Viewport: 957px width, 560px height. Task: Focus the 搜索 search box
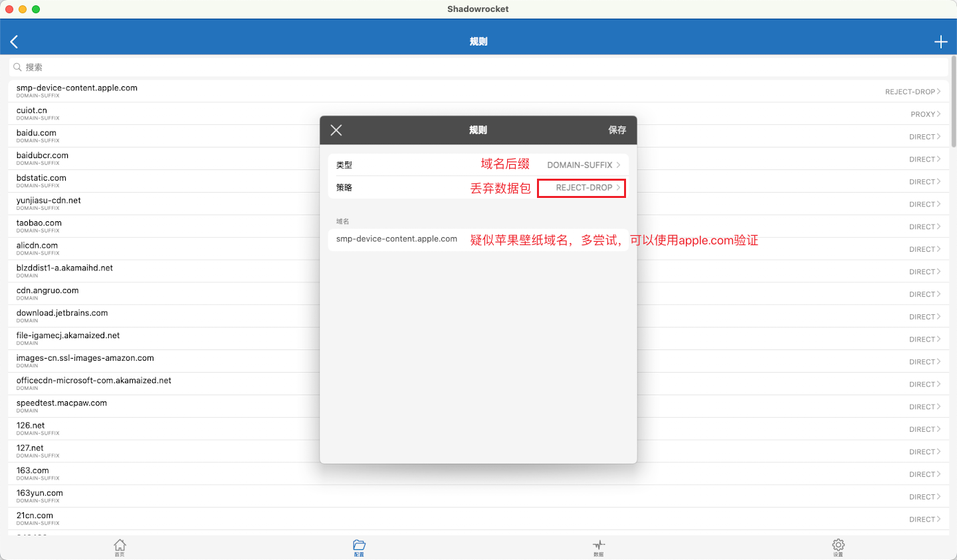[478, 67]
